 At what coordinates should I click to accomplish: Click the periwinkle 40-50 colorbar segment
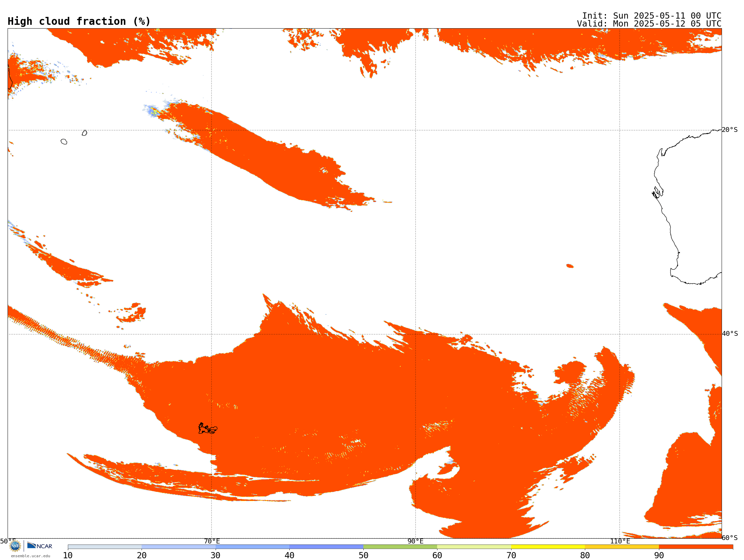click(326, 547)
